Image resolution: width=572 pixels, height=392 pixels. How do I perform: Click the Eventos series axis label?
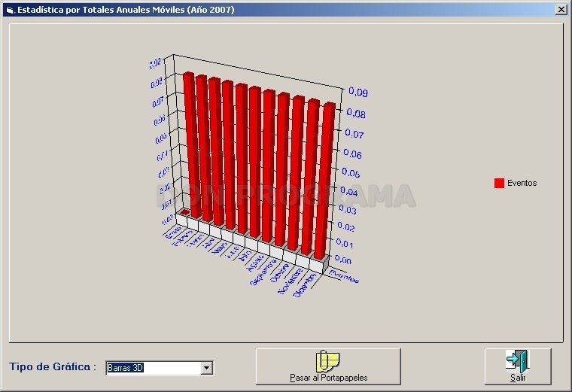tap(344, 276)
